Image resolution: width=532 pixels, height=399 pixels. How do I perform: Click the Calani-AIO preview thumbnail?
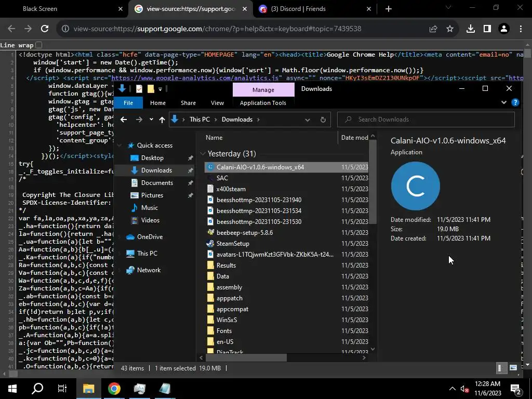tap(415, 186)
